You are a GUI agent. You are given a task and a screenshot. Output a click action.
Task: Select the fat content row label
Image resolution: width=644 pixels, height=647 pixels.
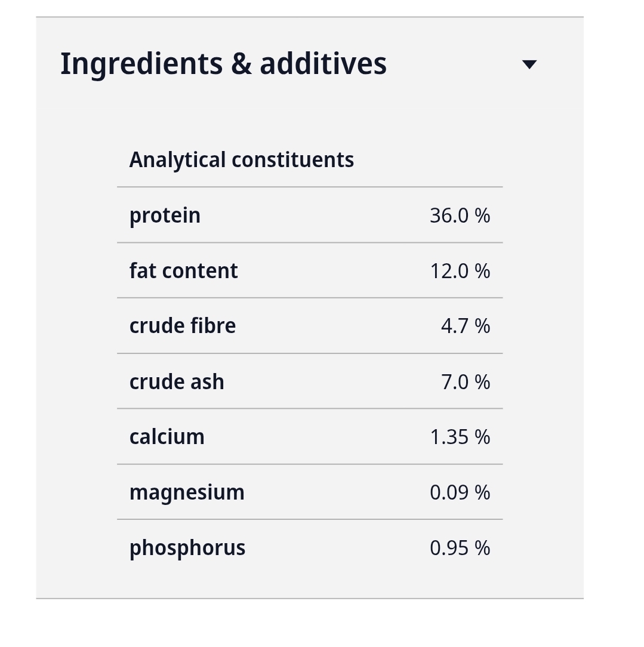183,271
